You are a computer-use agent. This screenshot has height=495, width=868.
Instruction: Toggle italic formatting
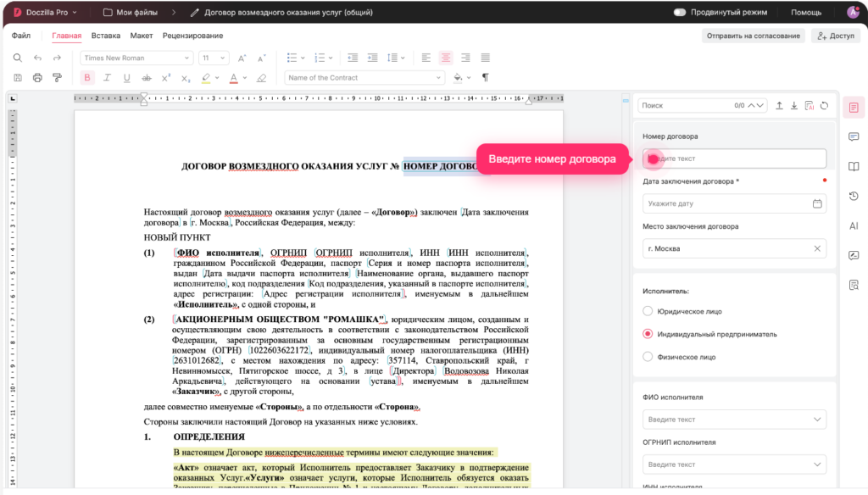(x=107, y=77)
